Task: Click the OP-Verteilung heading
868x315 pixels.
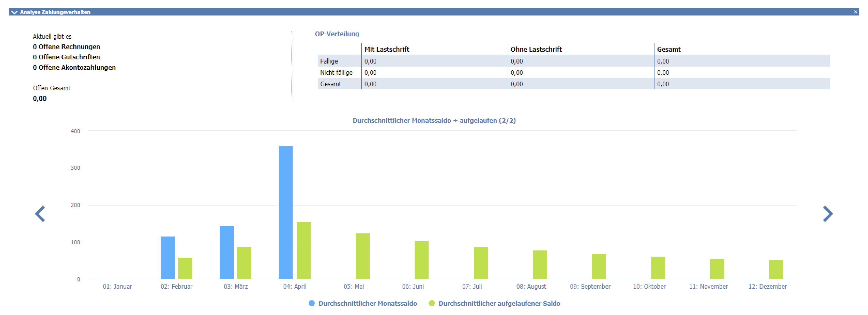Action: click(337, 34)
